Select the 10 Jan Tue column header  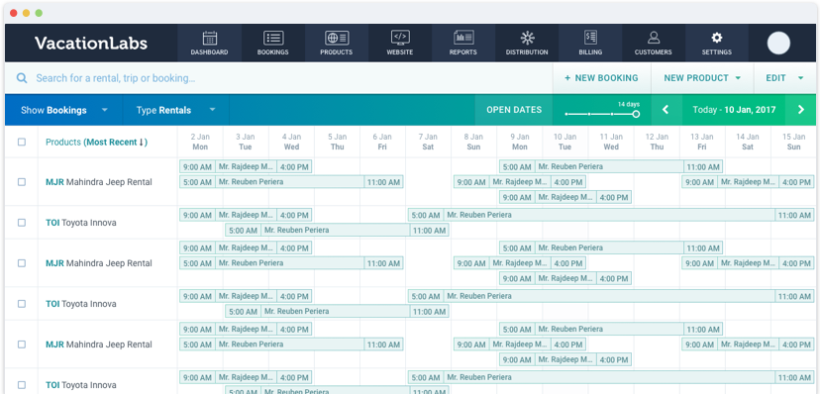tap(565, 142)
